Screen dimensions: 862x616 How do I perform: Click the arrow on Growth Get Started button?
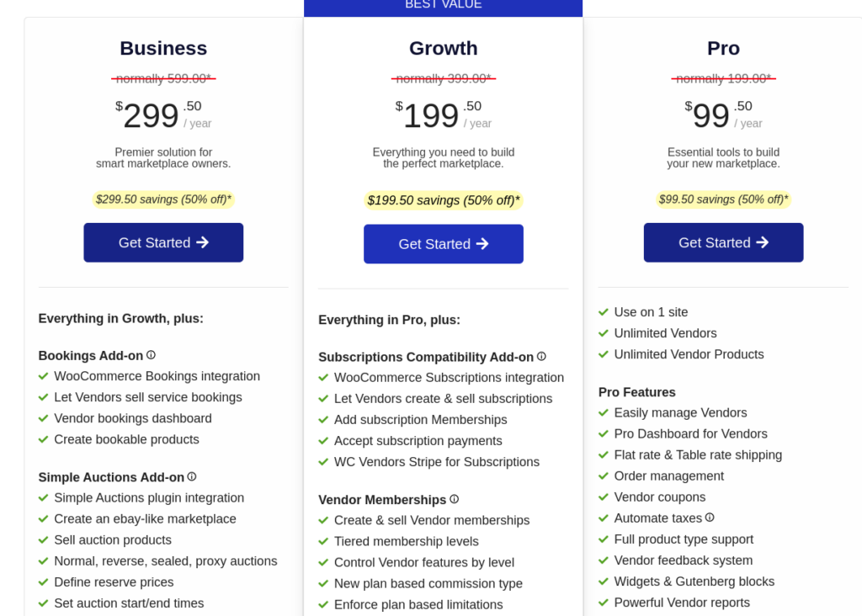point(482,244)
